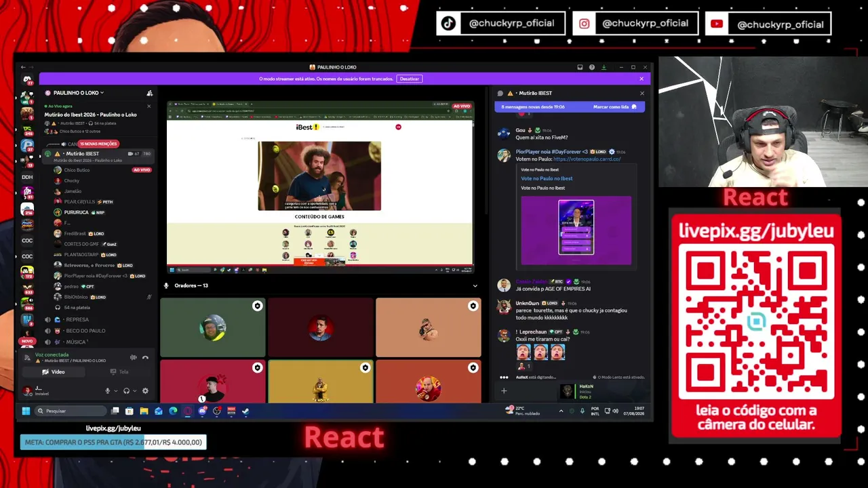Select PURURUCA in the speakers list
The image size is (868, 488).
[x=77, y=212]
